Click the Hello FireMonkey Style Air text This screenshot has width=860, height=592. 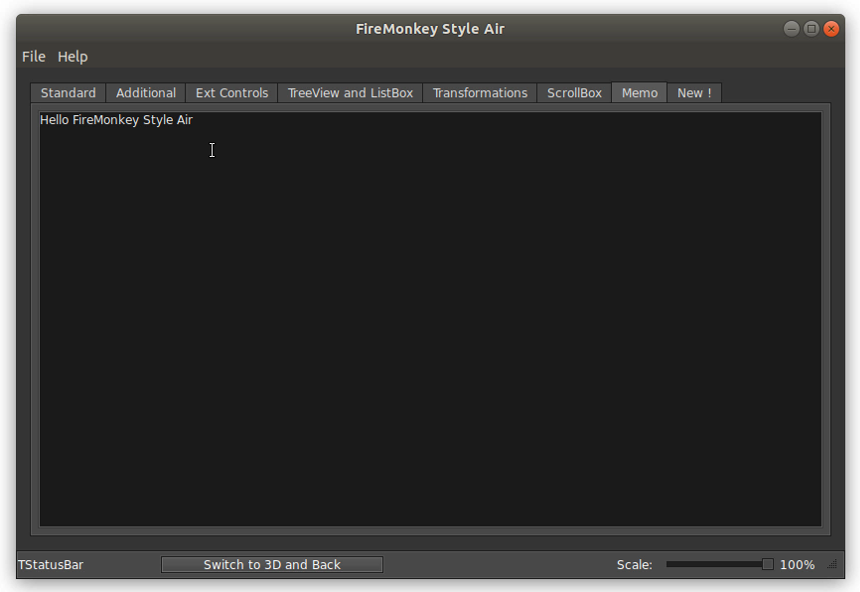pos(116,120)
